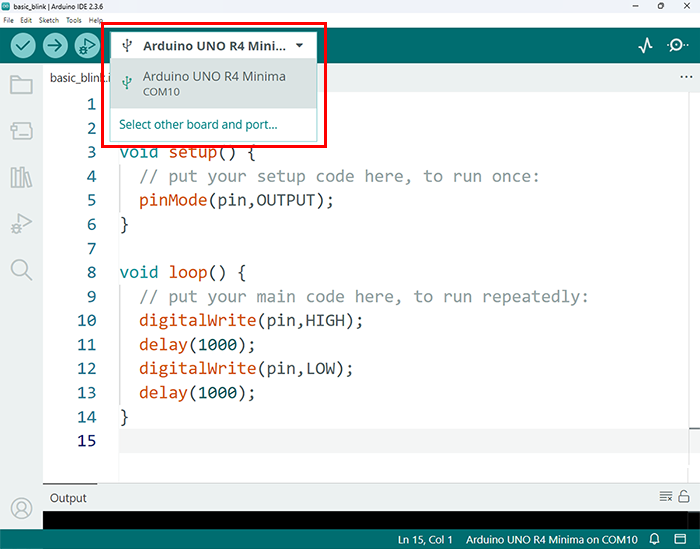
Task: Click digitalWrite(pin,HIGH); code line
Action: (251, 320)
